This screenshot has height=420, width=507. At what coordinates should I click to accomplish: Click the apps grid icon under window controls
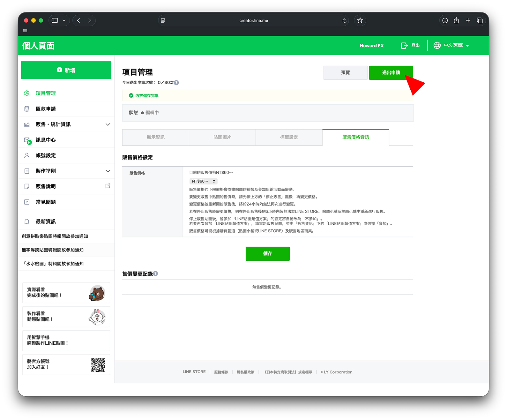coord(25,31)
